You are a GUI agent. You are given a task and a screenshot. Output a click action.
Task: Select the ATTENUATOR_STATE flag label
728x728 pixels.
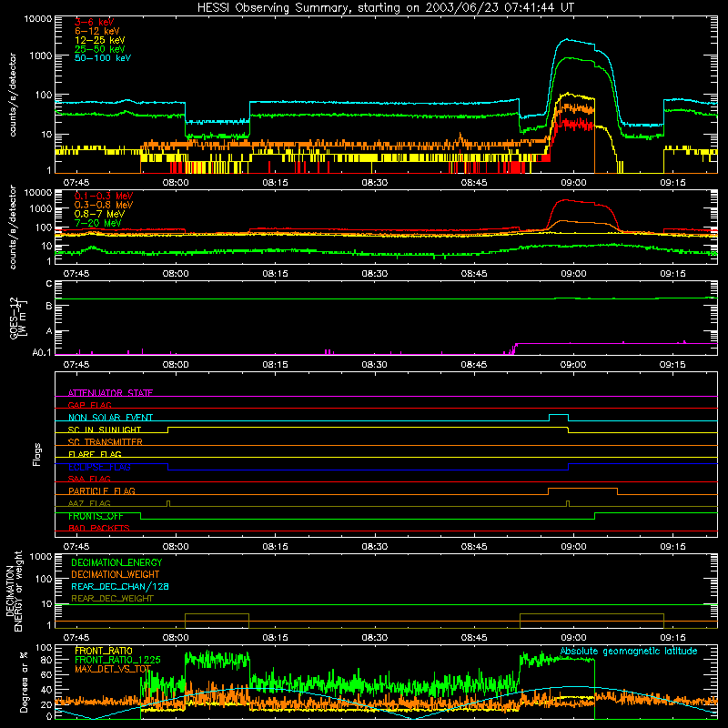(110, 393)
